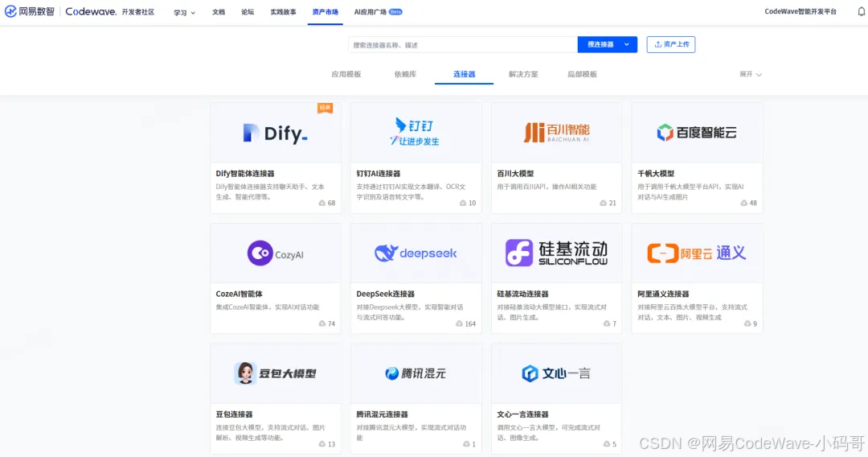Click the Codewave 开发者社区 logo link
Viewport: 868px width, 457px height.
click(x=109, y=11)
